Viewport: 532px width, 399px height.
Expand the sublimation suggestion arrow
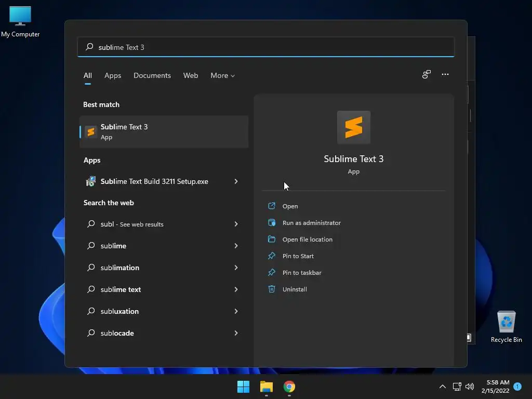(x=236, y=268)
